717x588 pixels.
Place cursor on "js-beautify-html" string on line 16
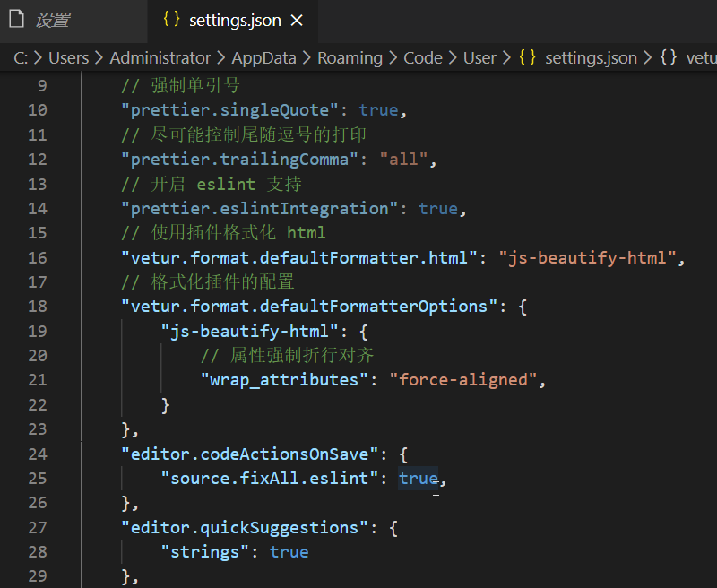tap(587, 258)
